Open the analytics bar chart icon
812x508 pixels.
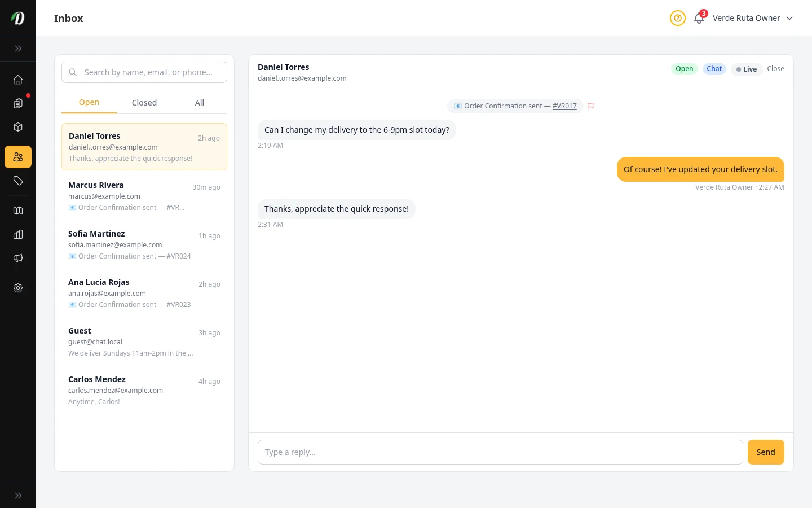pyautogui.click(x=18, y=234)
